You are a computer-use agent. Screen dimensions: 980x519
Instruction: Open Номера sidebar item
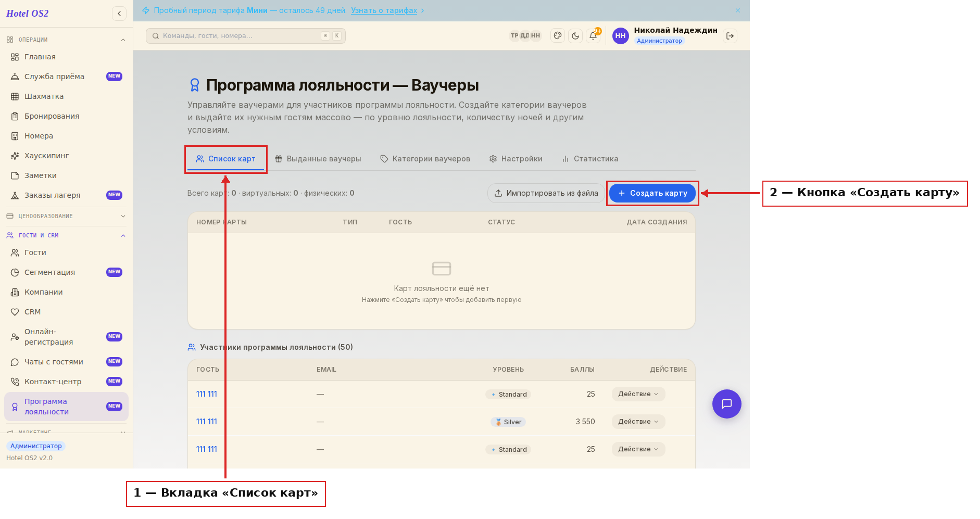click(x=66, y=136)
